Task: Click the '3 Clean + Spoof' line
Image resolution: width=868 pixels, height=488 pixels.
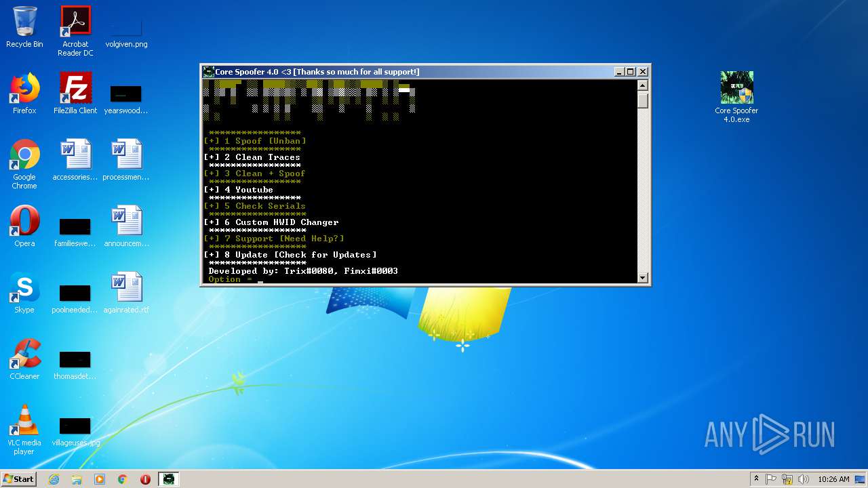Action: pos(254,174)
